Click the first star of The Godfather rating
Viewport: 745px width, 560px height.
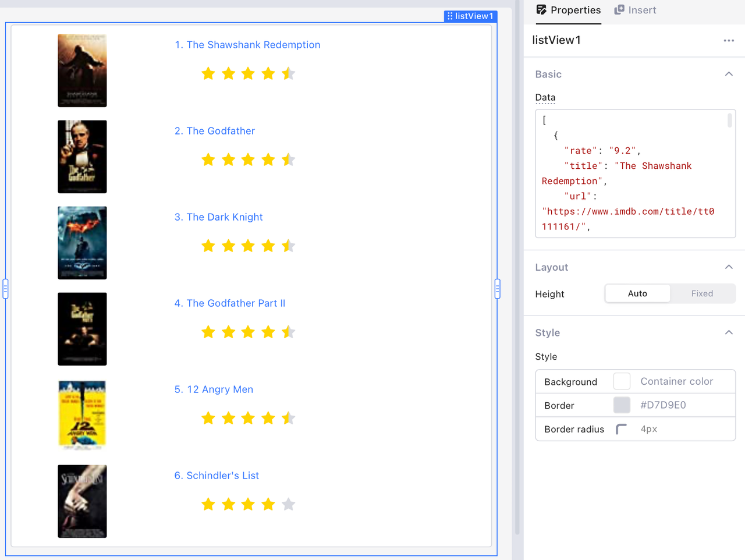pyautogui.click(x=208, y=160)
